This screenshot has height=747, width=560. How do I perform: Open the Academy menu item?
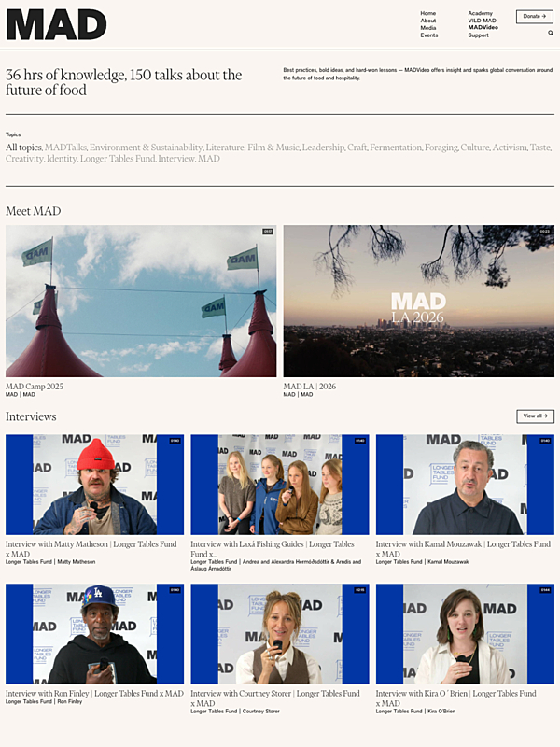click(480, 13)
